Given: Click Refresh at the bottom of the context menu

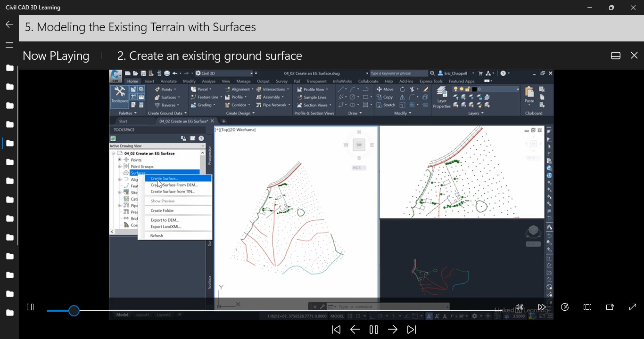Looking at the screenshot, I should 157,235.
